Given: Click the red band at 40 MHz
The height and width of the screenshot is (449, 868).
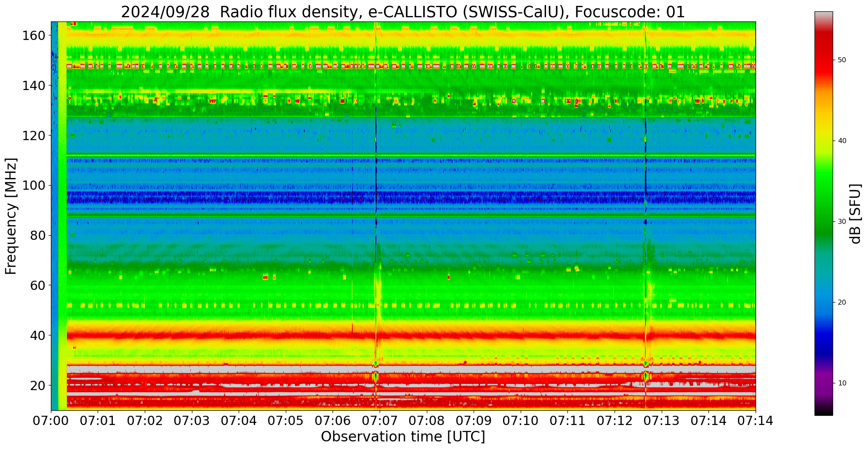Looking at the screenshot, I should [411, 336].
